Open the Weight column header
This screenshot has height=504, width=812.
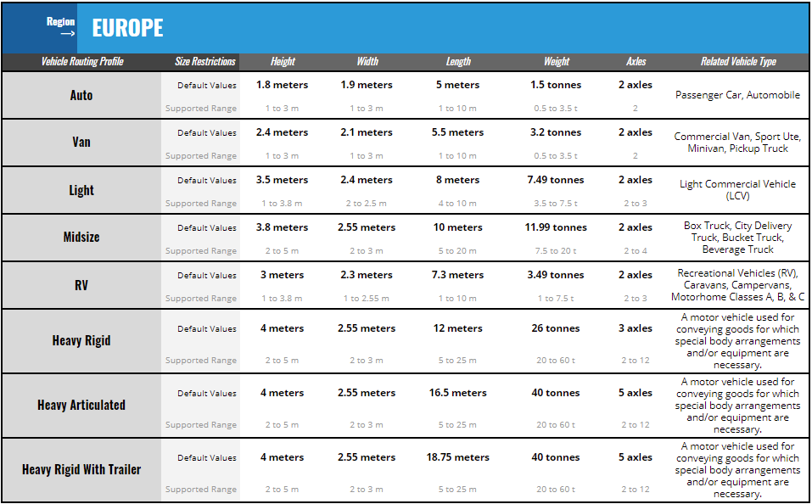tap(556, 60)
